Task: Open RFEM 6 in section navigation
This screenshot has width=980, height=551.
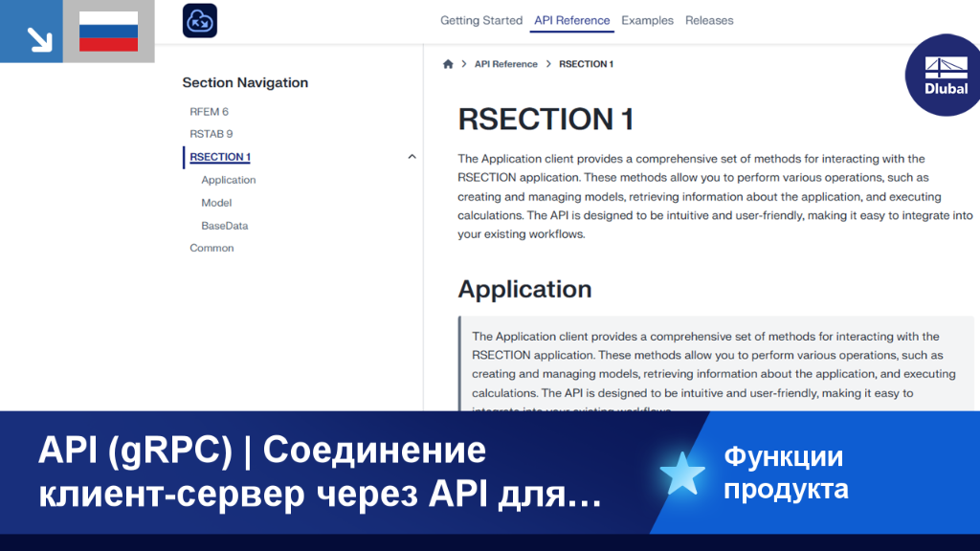Action: [x=210, y=112]
